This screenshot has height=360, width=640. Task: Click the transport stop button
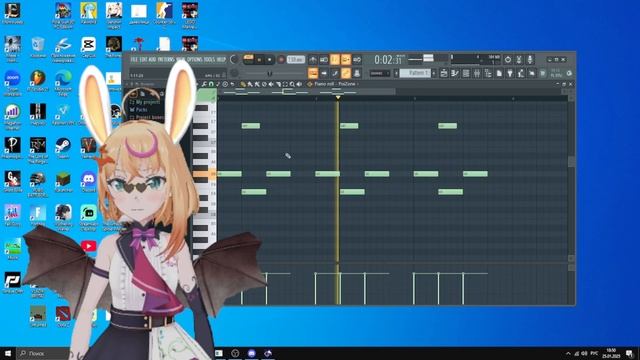coord(269,60)
